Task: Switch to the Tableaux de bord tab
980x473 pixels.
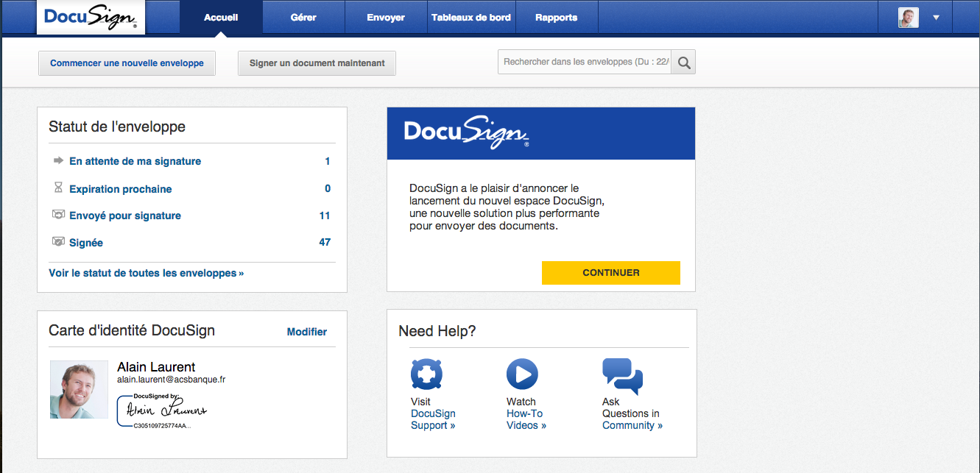Action: pos(471,18)
